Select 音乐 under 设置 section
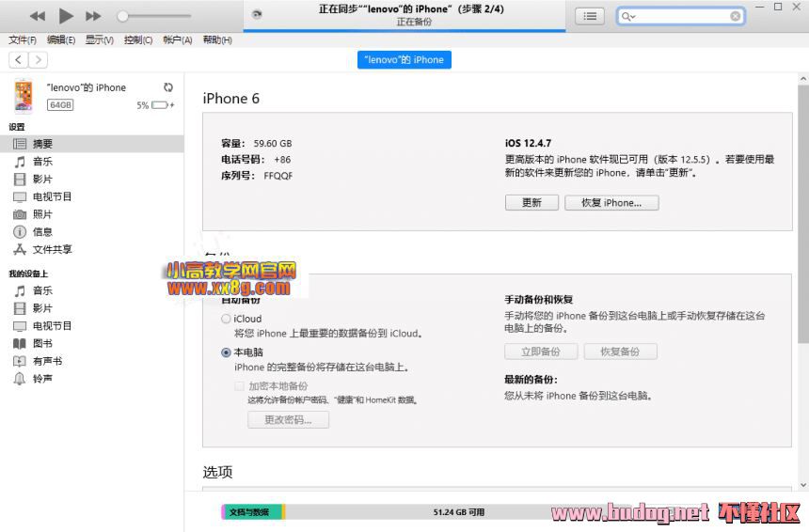 pyautogui.click(x=92, y=162)
